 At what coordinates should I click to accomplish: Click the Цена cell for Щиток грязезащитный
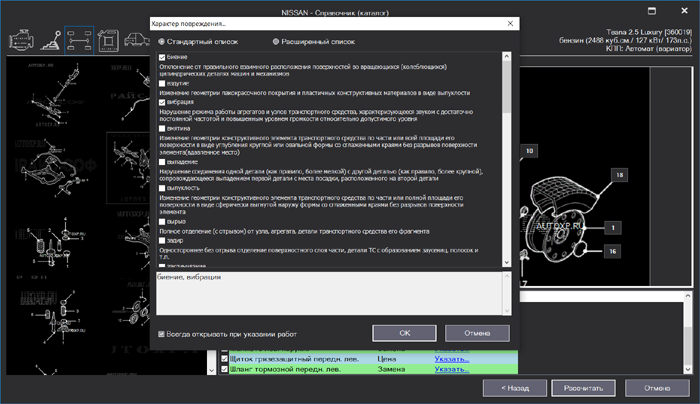(387, 359)
